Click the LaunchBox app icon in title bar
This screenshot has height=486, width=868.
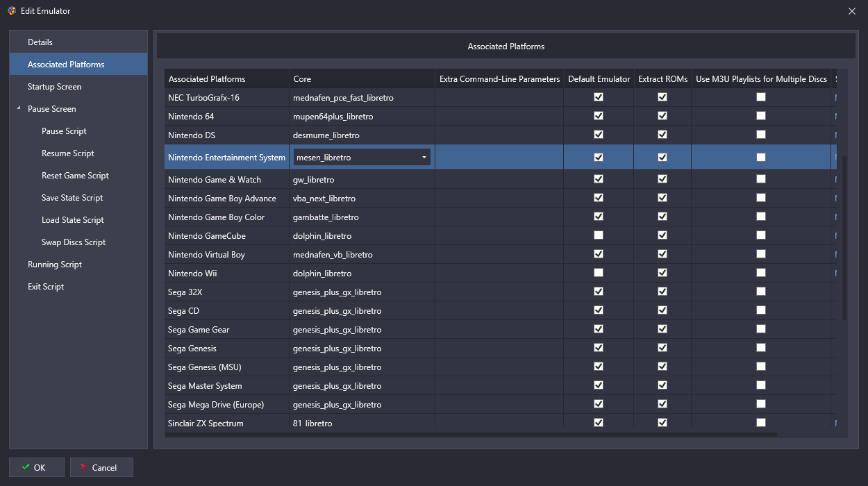pos(12,10)
